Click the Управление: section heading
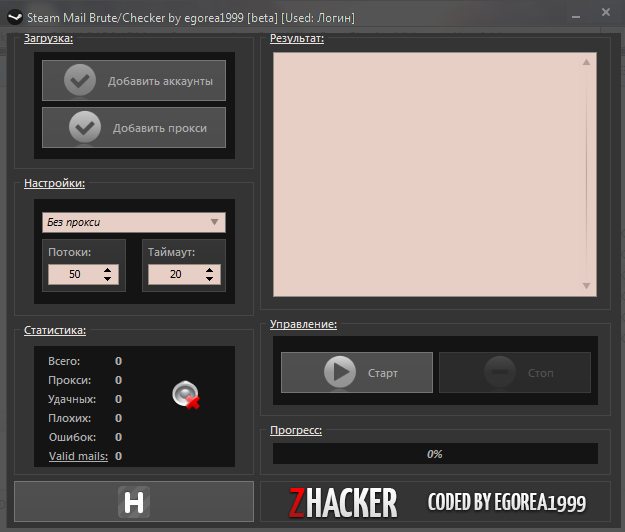Viewport: 625px width, 532px height. click(x=303, y=324)
